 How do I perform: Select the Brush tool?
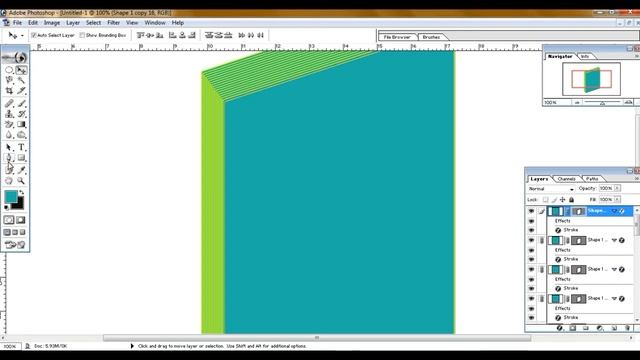pyautogui.click(x=21, y=104)
